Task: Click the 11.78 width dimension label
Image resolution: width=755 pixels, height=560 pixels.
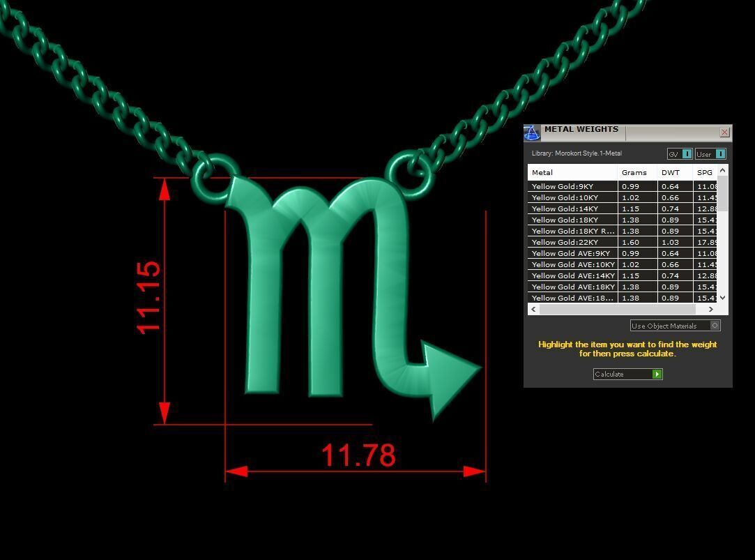Action: [x=358, y=455]
